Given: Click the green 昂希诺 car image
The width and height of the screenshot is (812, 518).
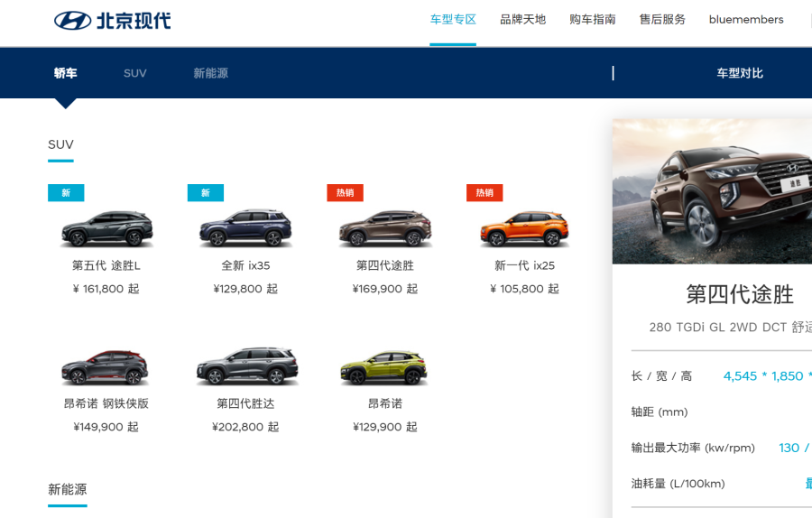Looking at the screenshot, I should (384, 367).
